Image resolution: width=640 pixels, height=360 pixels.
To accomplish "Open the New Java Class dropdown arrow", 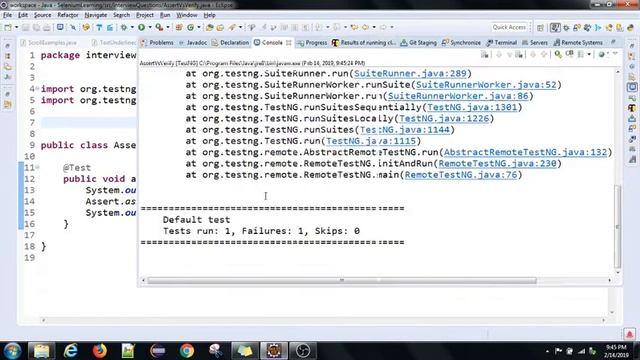I will (x=199, y=27).
